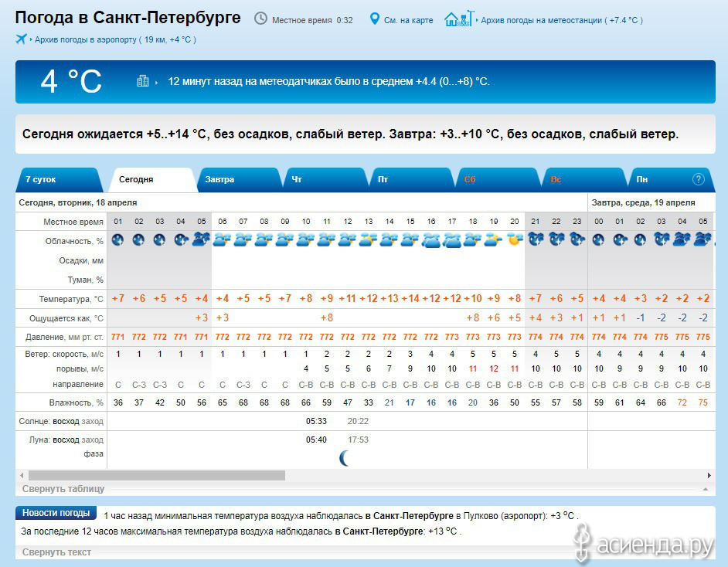
Task: Open 'См. на карте' link
Action: pos(408,20)
